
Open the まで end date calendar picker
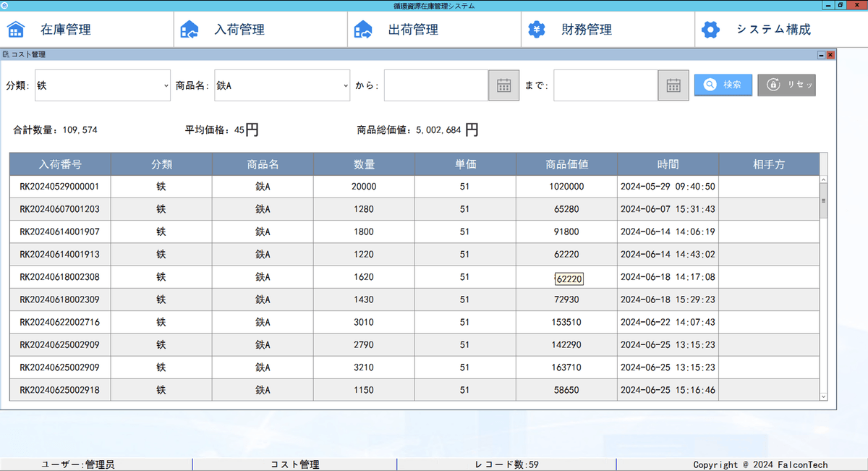tap(673, 85)
